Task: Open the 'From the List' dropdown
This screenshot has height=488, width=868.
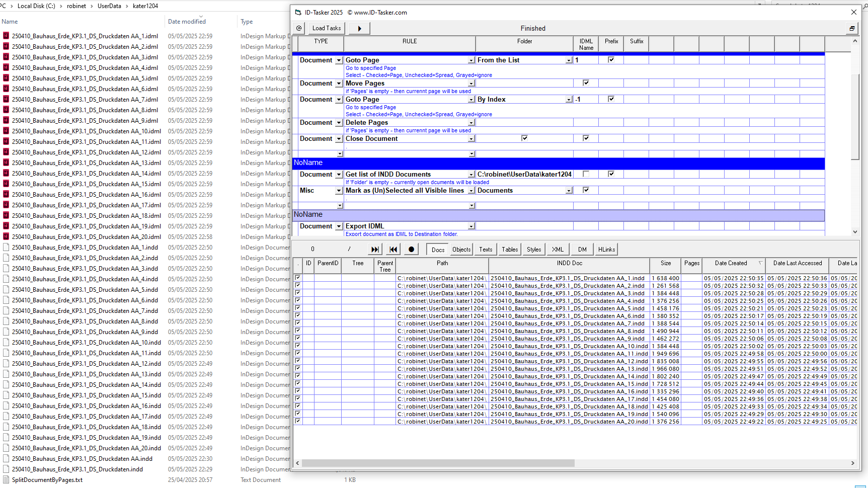Action: (x=569, y=59)
